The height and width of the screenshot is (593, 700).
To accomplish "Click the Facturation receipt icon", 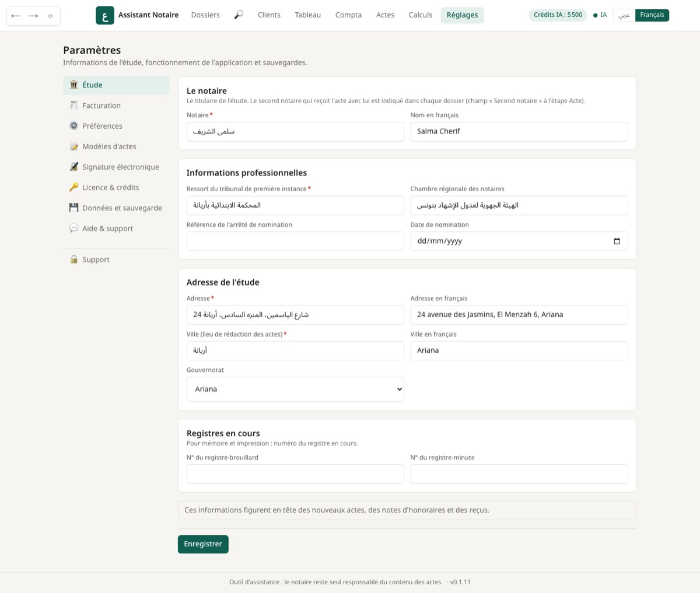I will click(73, 106).
